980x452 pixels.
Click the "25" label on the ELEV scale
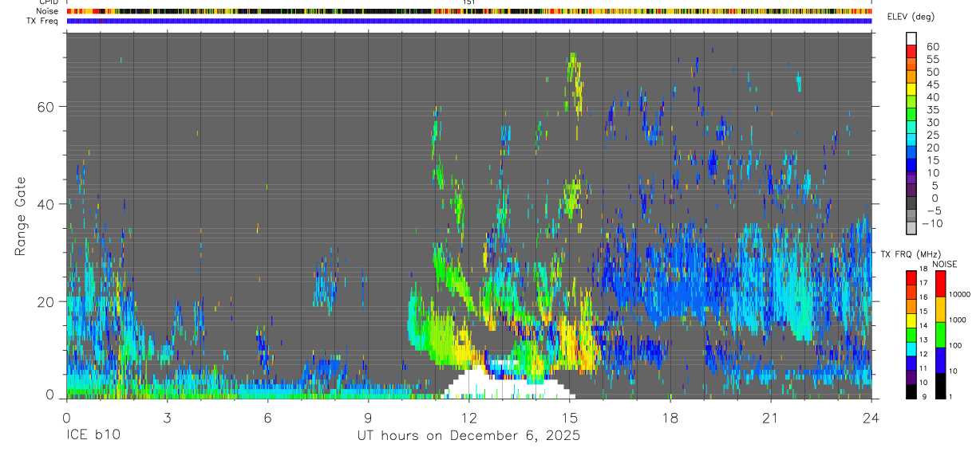click(932, 136)
